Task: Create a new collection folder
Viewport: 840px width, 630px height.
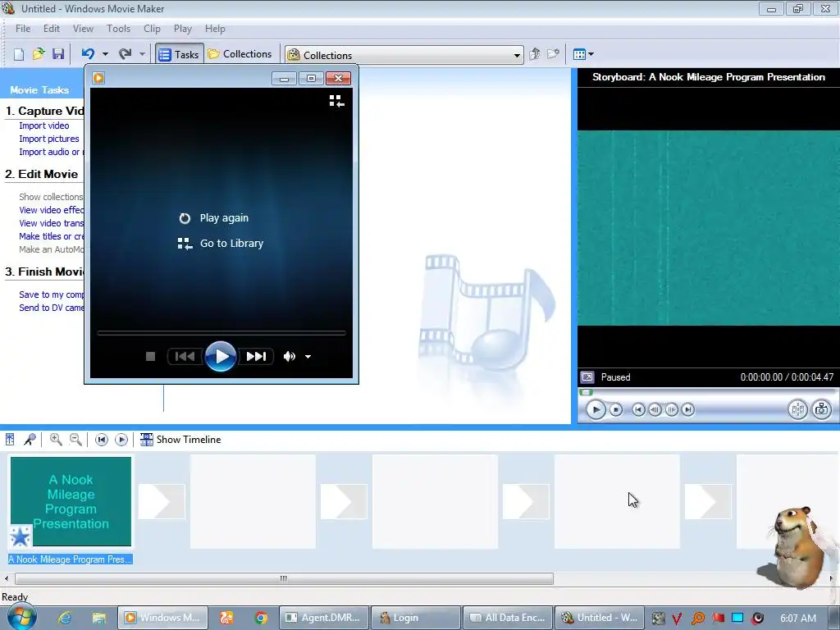Action: [553, 54]
